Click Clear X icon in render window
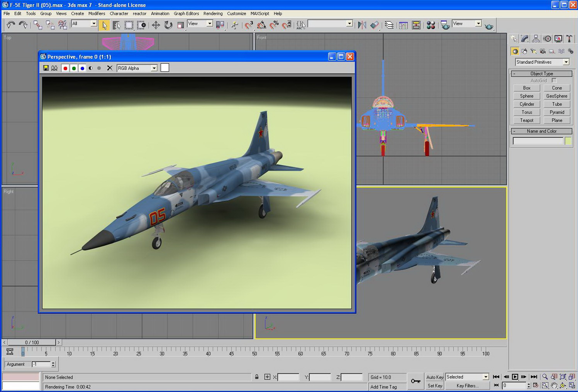Image resolution: width=578 pixels, height=392 pixels. point(110,68)
